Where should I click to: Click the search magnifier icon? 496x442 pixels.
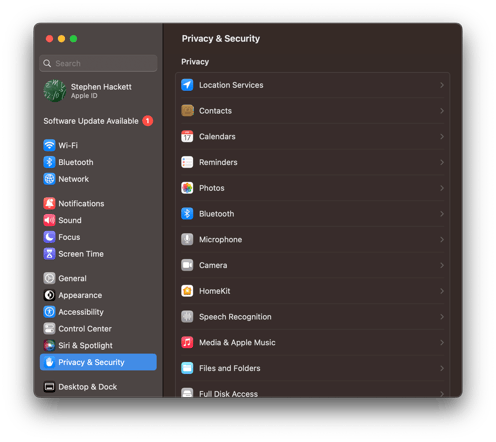[x=47, y=63]
